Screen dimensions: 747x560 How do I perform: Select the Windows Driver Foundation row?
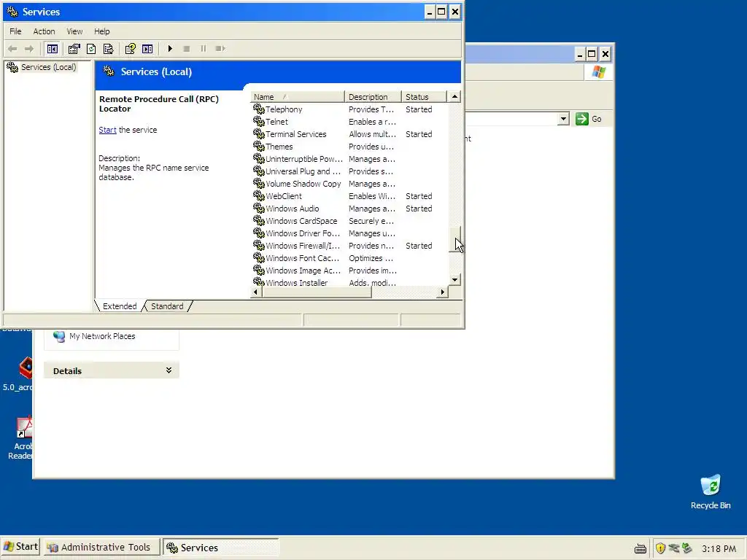(350, 233)
